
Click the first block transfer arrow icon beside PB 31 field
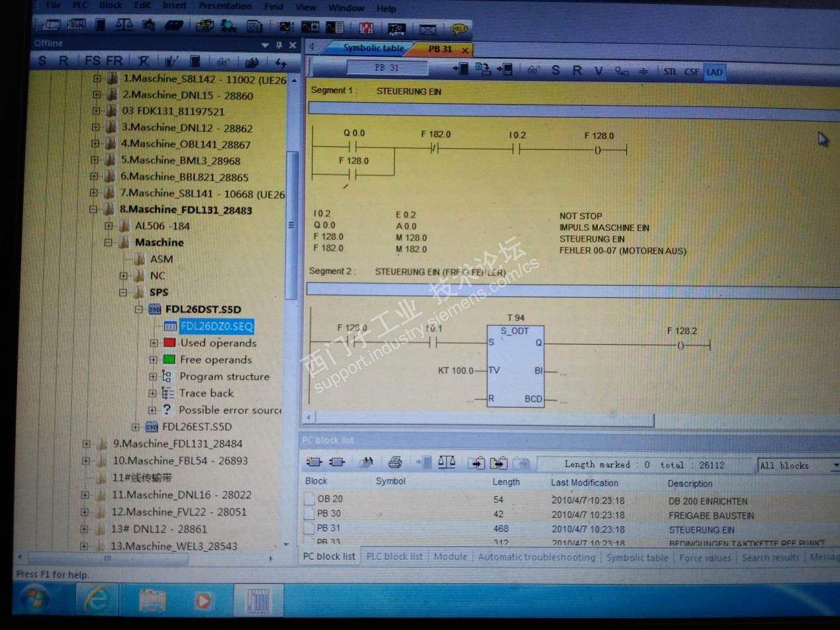pyautogui.click(x=460, y=69)
